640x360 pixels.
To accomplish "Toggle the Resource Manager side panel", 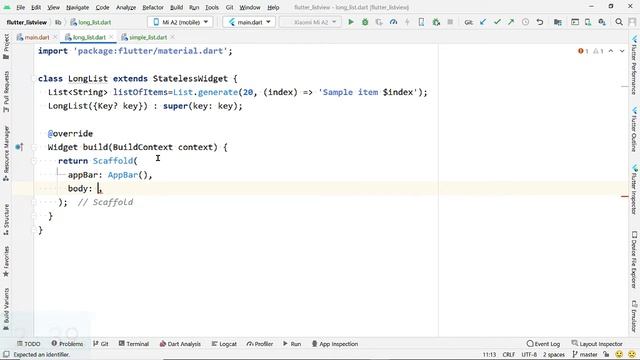I will pyautogui.click(x=6, y=153).
